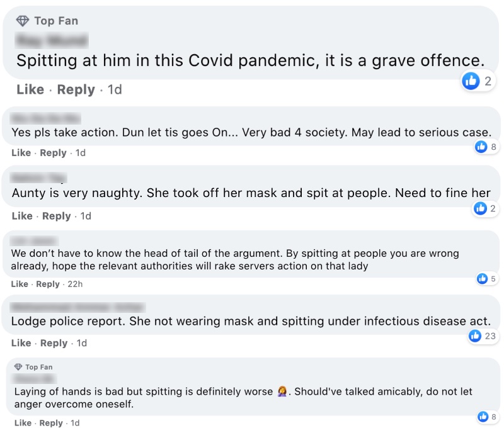Open the blurred author name on the 'Lodge police report' comment

coord(77,307)
